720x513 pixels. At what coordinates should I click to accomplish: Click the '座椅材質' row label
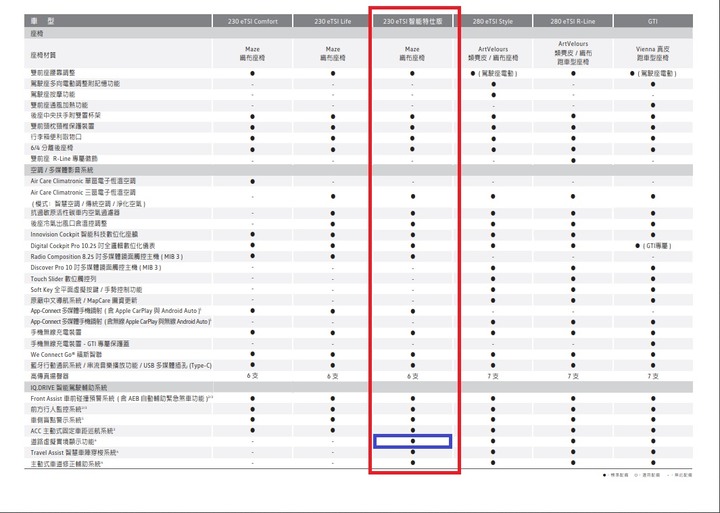pos(43,55)
